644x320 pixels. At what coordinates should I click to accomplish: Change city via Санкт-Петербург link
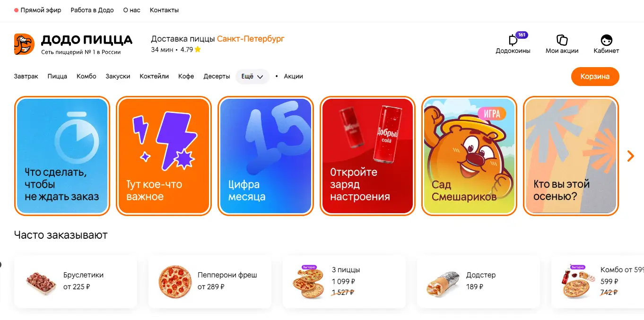click(251, 39)
